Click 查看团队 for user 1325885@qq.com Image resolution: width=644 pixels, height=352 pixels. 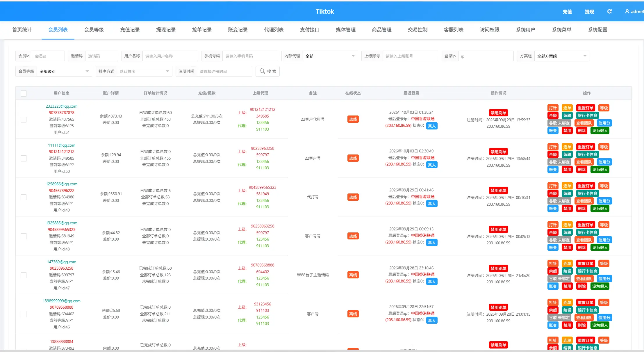[584, 240]
